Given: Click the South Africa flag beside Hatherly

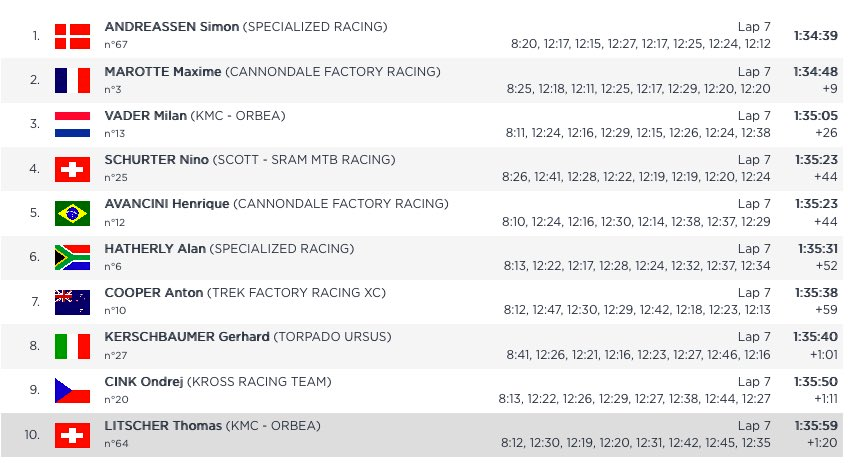Looking at the screenshot, I should (72, 257).
